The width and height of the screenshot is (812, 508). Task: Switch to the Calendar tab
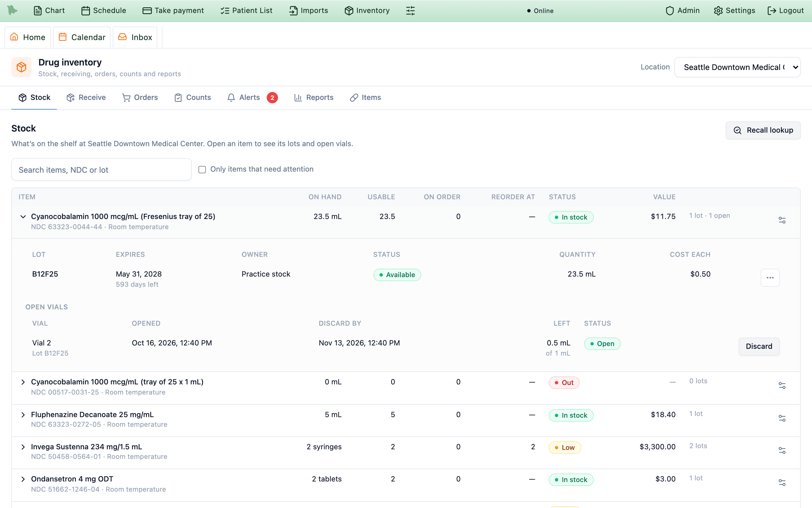[82, 37]
